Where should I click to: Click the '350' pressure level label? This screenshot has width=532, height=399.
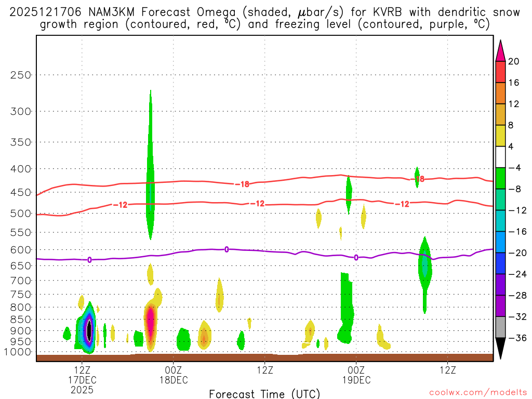[21, 142]
